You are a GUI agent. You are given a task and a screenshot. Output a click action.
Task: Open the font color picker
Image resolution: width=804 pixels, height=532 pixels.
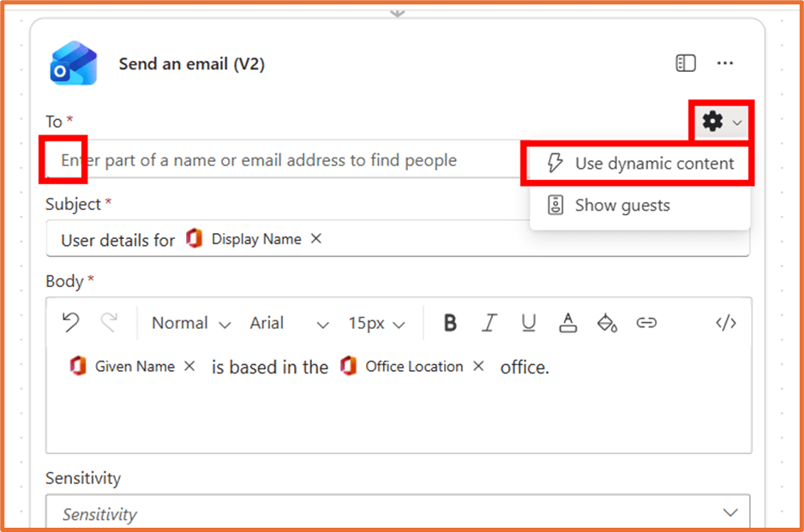tap(567, 323)
